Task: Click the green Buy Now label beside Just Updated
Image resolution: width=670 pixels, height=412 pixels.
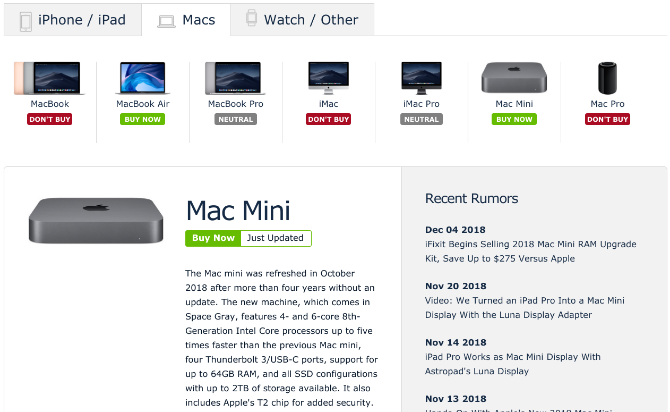Action: pos(213,238)
